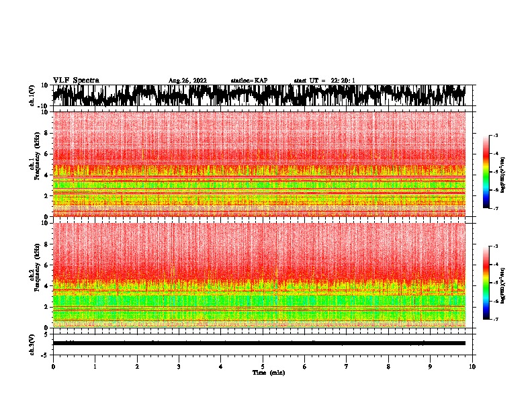Screen dimensions: 532x411
Task: Select the "Time (min)" axis label
Action: 269,373
